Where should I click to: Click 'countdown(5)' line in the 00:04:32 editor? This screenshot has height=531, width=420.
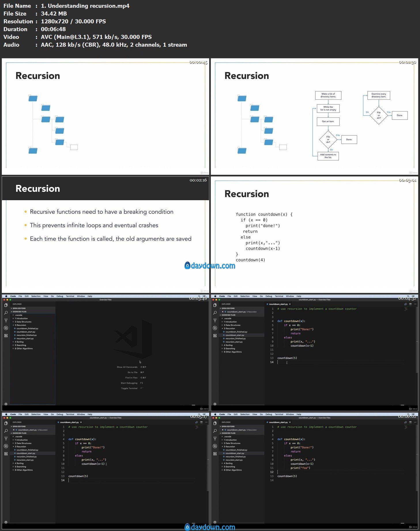tap(287, 358)
